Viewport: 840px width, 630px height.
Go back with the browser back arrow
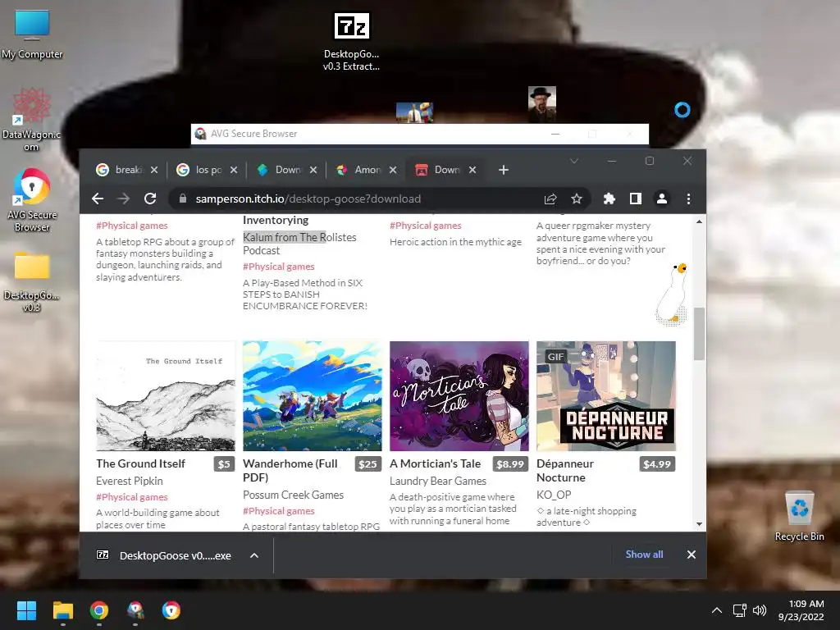(x=98, y=199)
